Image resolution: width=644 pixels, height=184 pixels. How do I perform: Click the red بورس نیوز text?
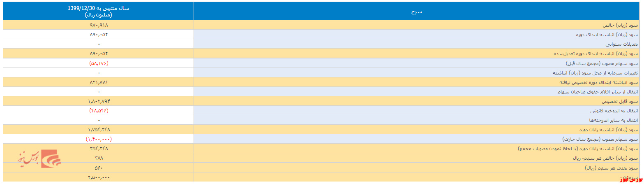point(629,179)
